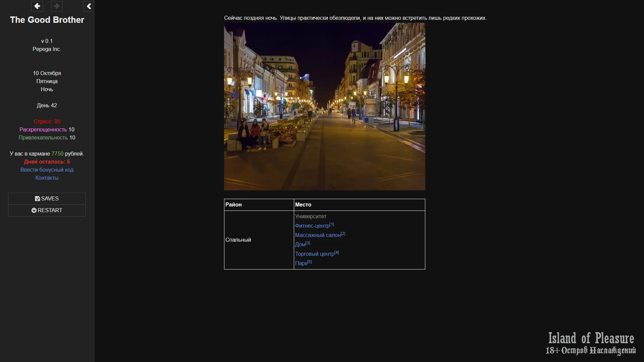Image resolution: width=644 pixels, height=362 pixels.
Task: Click the 'Место' column header
Action: pos(303,205)
